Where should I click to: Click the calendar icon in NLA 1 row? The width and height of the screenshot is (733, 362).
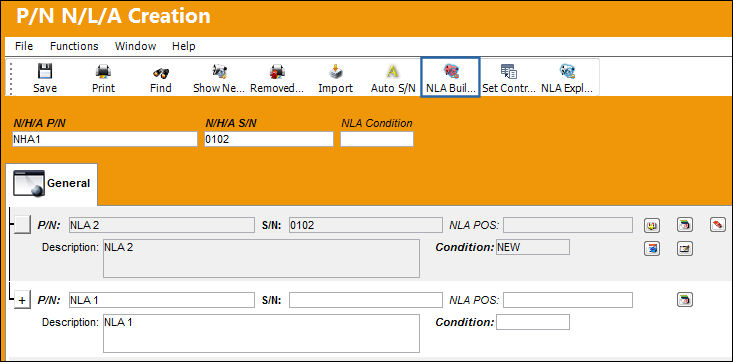click(x=685, y=299)
